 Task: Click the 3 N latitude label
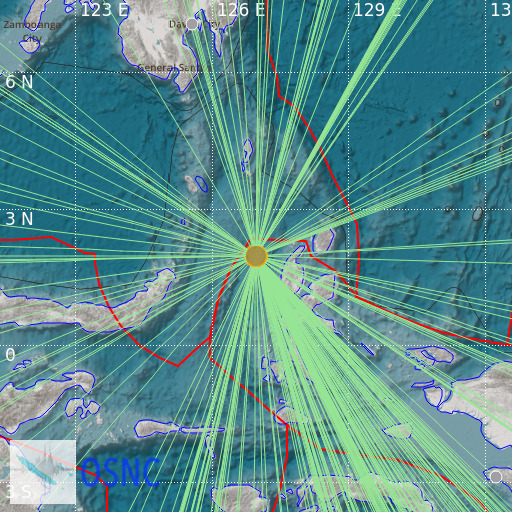coord(19,219)
